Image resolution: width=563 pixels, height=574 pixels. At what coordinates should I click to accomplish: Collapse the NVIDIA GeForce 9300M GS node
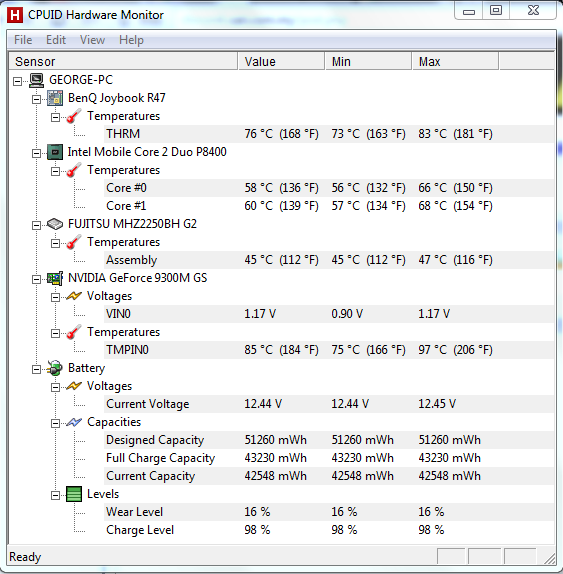36,279
